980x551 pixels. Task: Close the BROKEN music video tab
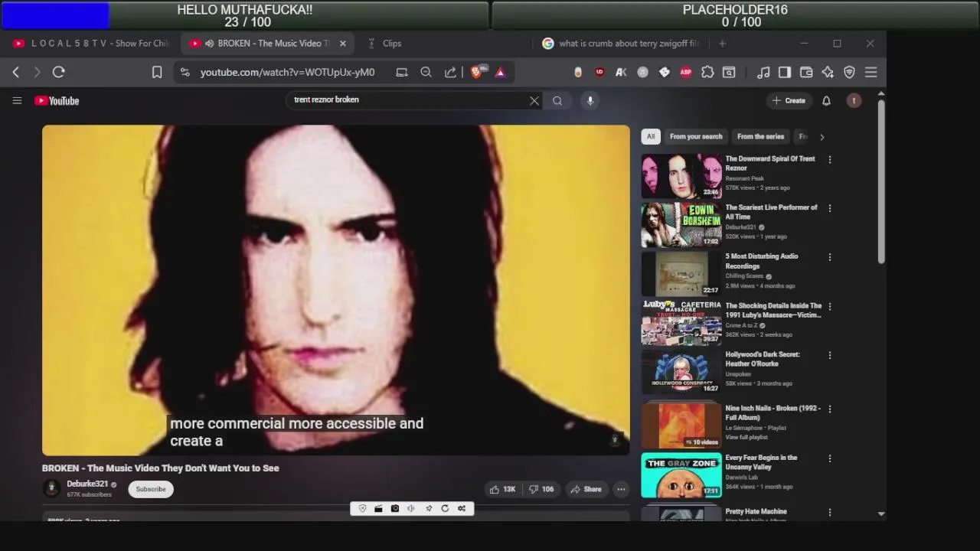coord(342,44)
